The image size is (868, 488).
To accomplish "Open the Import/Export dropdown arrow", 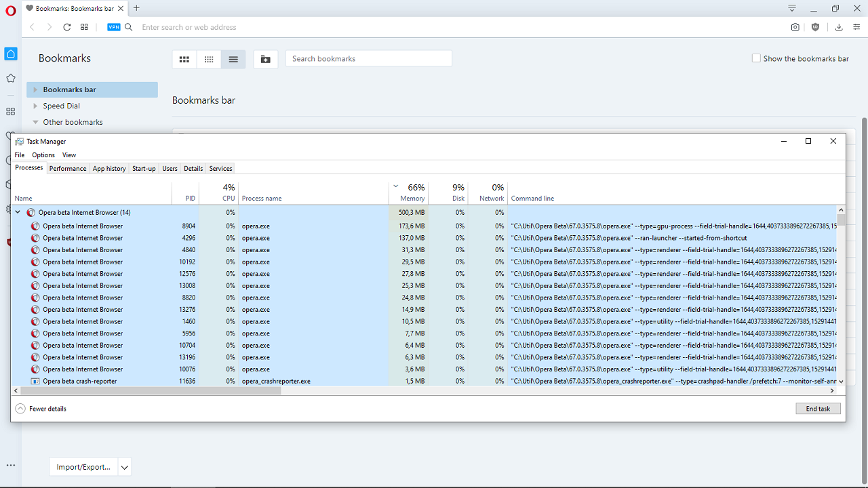I will (x=124, y=467).
